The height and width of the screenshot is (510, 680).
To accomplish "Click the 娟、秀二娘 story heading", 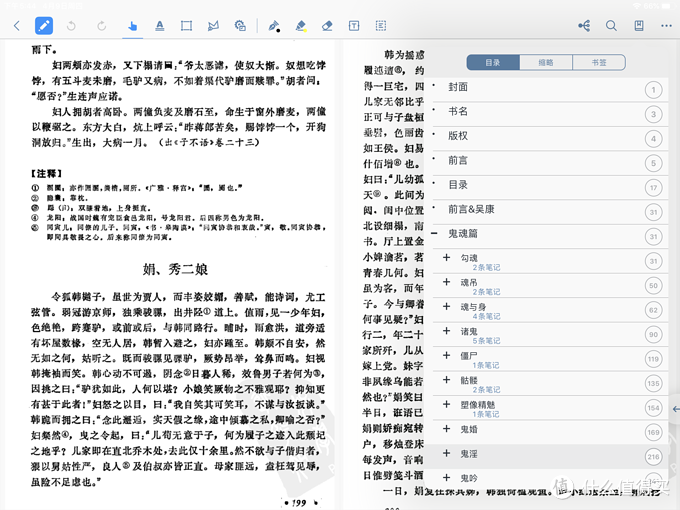I will coord(176,269).
